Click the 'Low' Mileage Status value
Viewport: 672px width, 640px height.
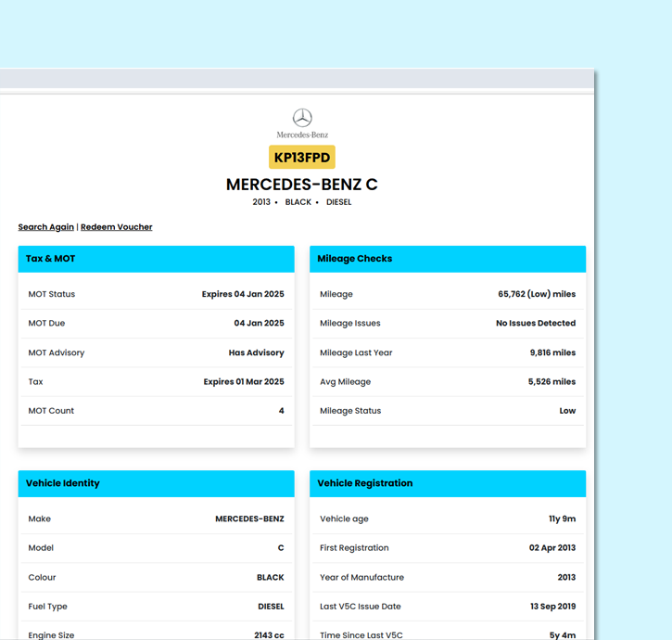pos(567,411)
